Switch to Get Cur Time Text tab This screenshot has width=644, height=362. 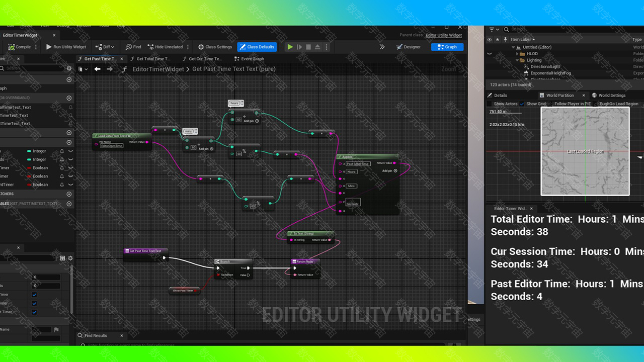point(201,59)
